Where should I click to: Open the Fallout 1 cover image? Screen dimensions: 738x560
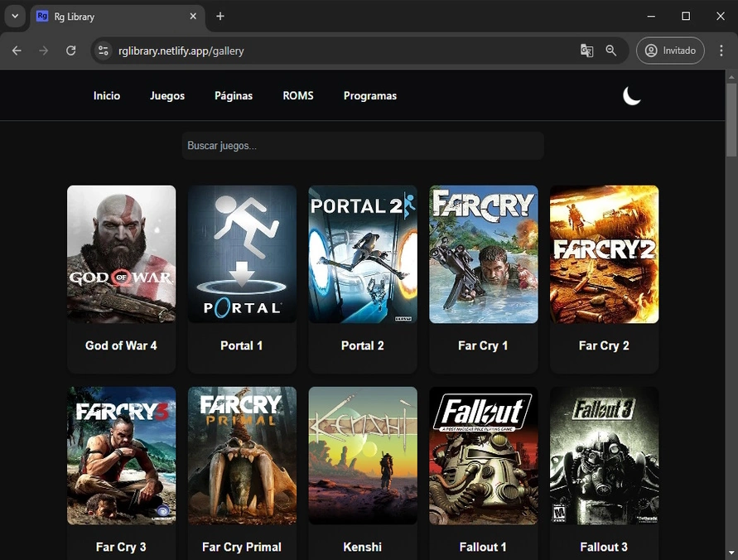484,456
